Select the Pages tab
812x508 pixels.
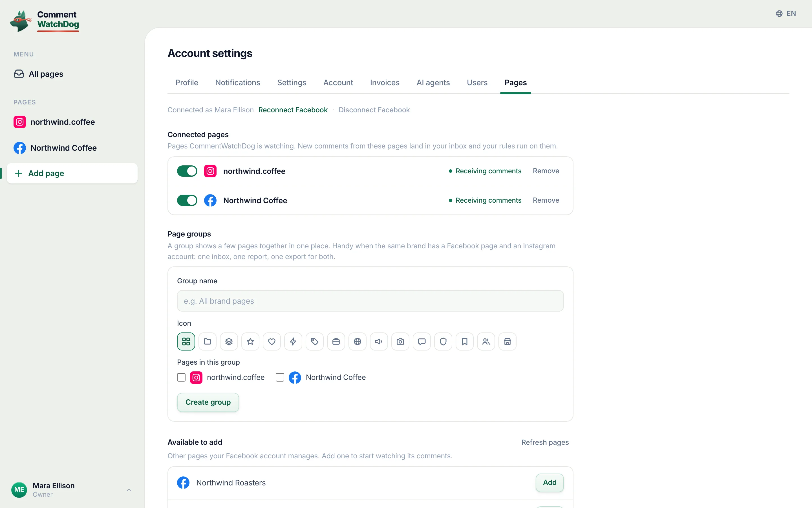click(515, 83)
